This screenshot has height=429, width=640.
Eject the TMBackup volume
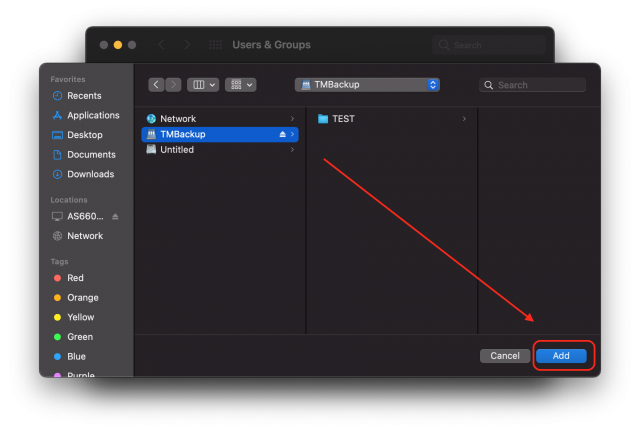tap(282, 134)
